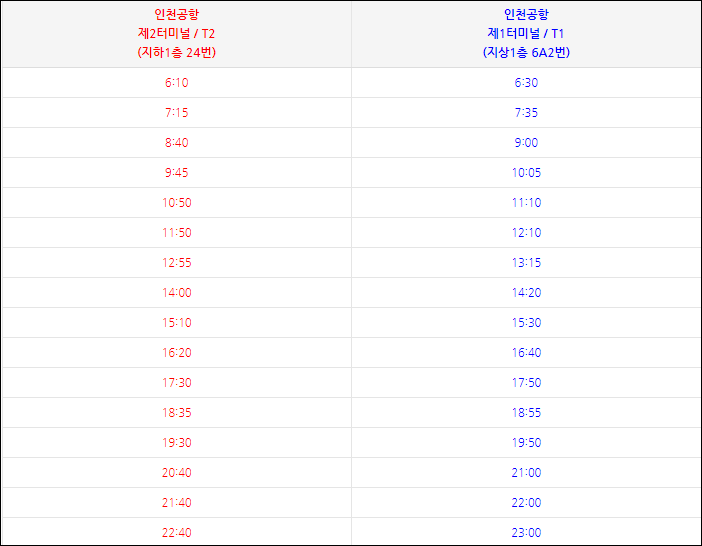Viewport: 702px width, 546px height.
Task: Click the 12:10 blue time
Action: coord(526,233)
